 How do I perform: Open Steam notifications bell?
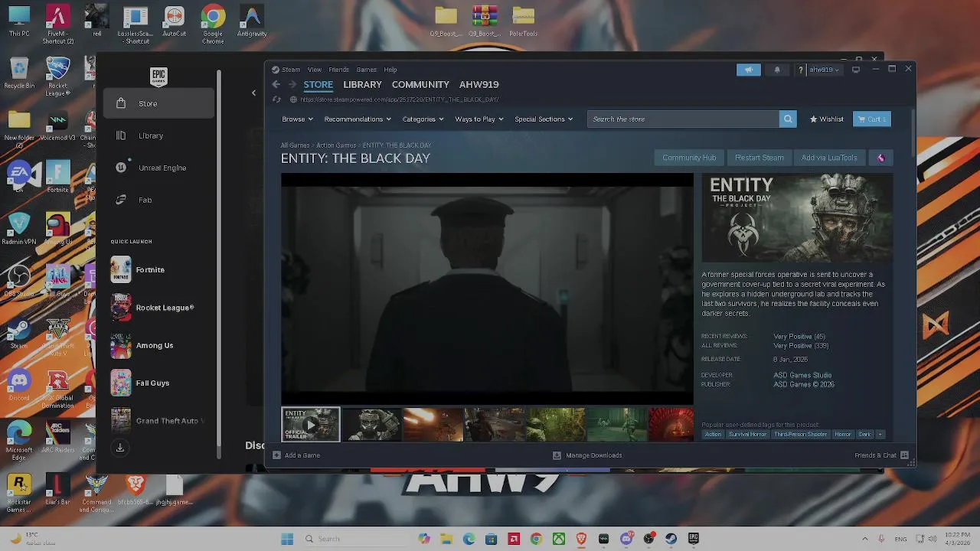tap(777, 70)
